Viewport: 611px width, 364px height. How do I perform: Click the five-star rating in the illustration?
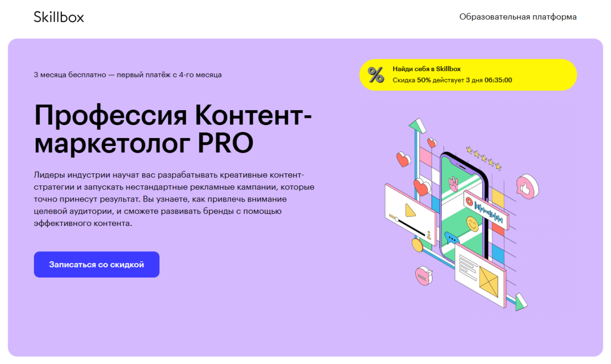click(484, 158)
